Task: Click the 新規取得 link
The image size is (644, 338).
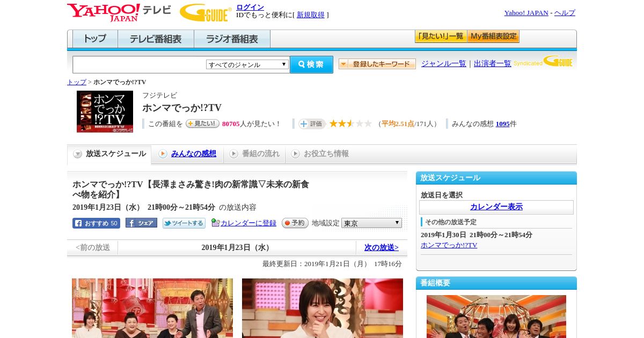Action: coord(311,15)
